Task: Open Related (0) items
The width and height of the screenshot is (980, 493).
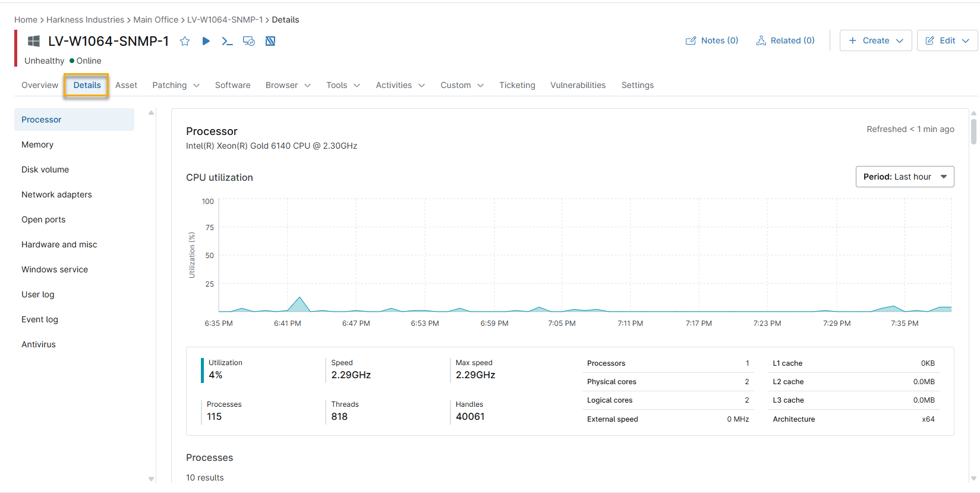Action: tap(785, 40)
